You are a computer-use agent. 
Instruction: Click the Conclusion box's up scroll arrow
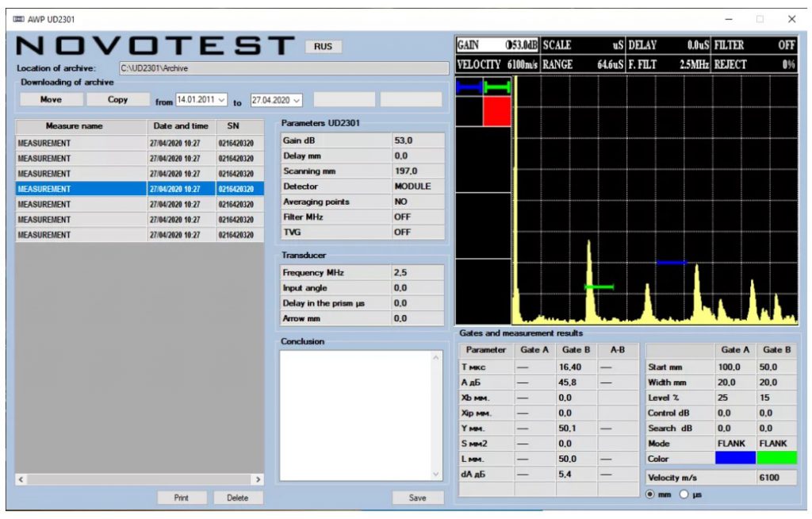[x=436, y=358]
